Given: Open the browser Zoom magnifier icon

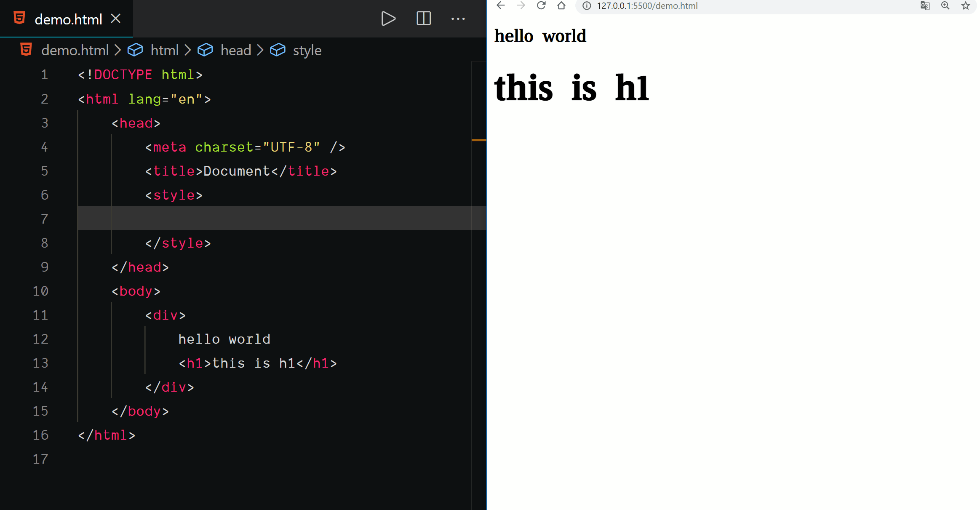Looking at the screenshot, I should [x=945, y=5].
